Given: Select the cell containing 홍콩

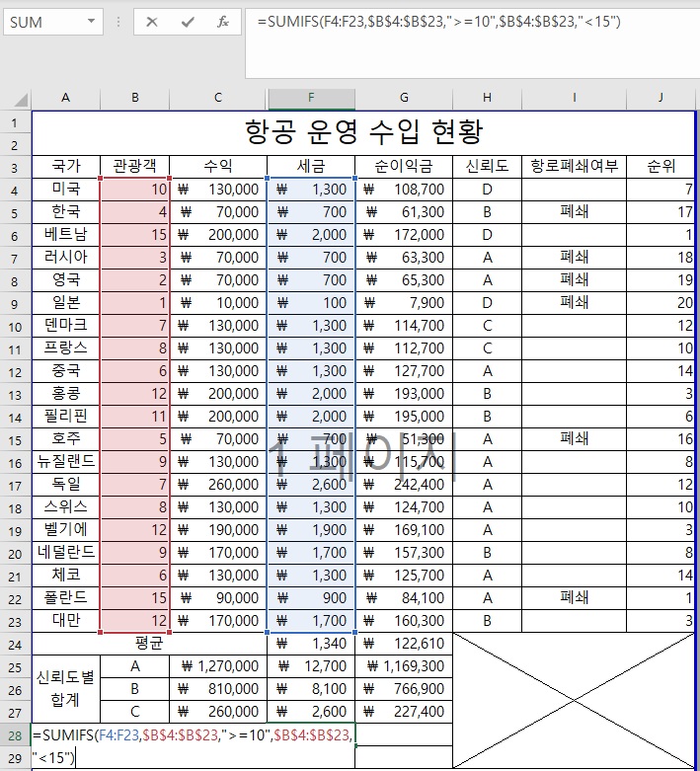Looking at the screenshot, I should tap(66, 393).
